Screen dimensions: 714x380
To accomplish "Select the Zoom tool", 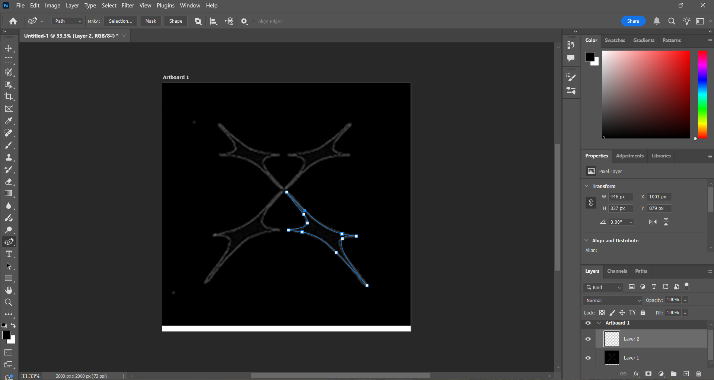I will point(9,303).
